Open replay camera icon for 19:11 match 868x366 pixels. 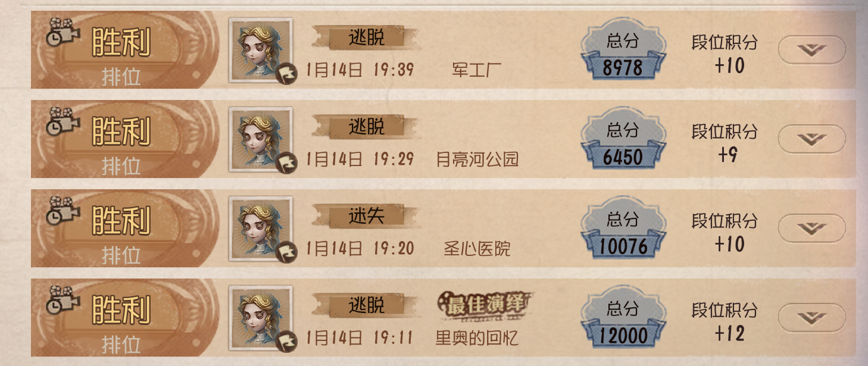(63, 301)
